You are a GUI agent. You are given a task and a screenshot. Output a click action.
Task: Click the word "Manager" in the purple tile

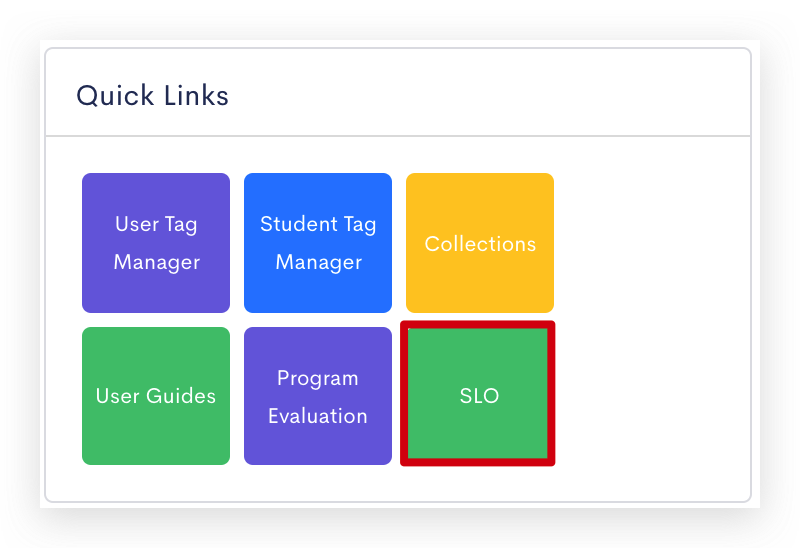click(157, 263)
